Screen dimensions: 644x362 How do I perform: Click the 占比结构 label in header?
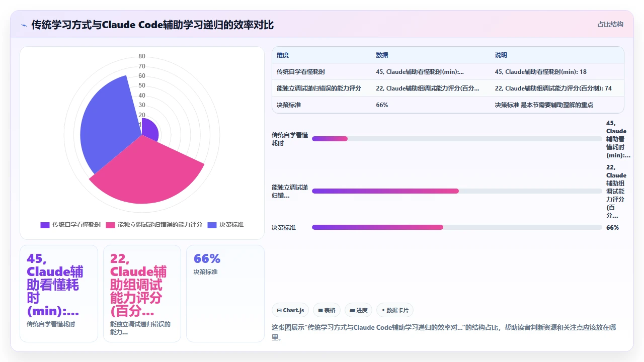[610, 24]
